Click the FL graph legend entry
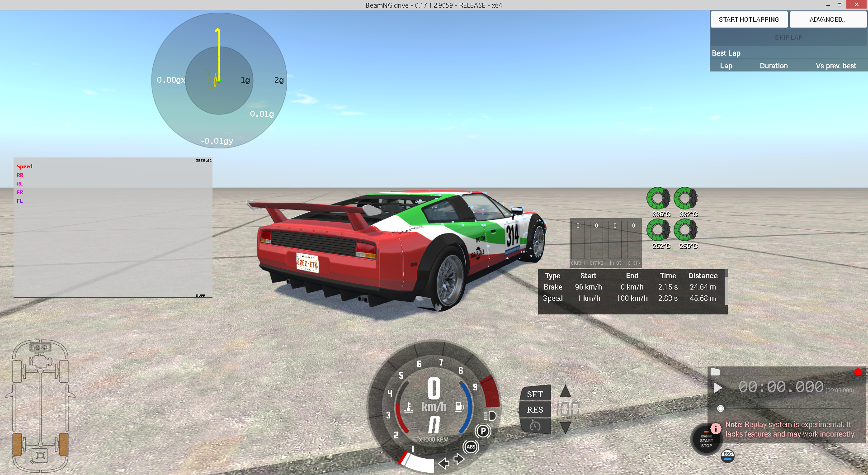Viewport: 868px width, 475px height. point(19,201)
